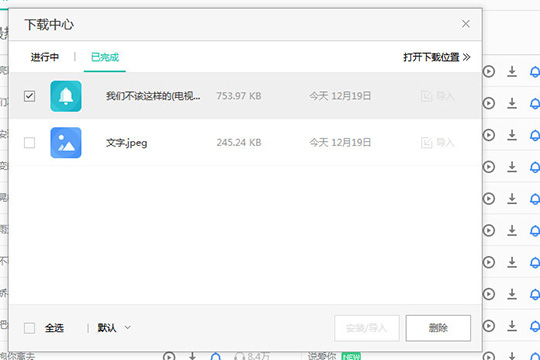This screenshot has height=360, width=540.
Task: Play background song beside the 删除 button
Action: tap(489, 326)
